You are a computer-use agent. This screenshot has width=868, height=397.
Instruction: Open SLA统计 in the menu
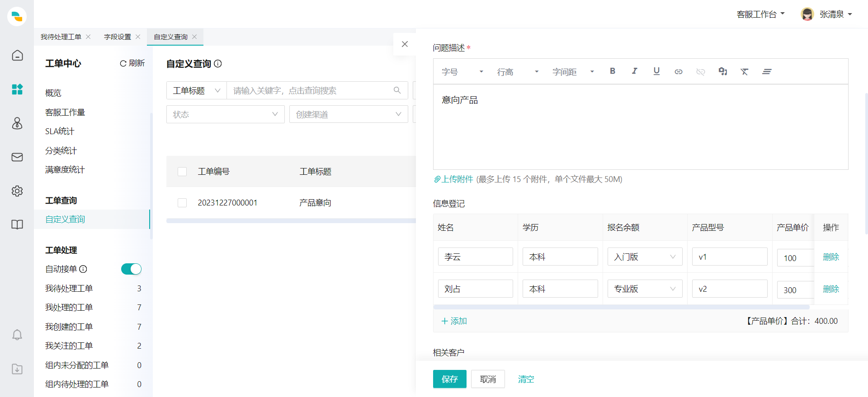[x=60, y=131]
